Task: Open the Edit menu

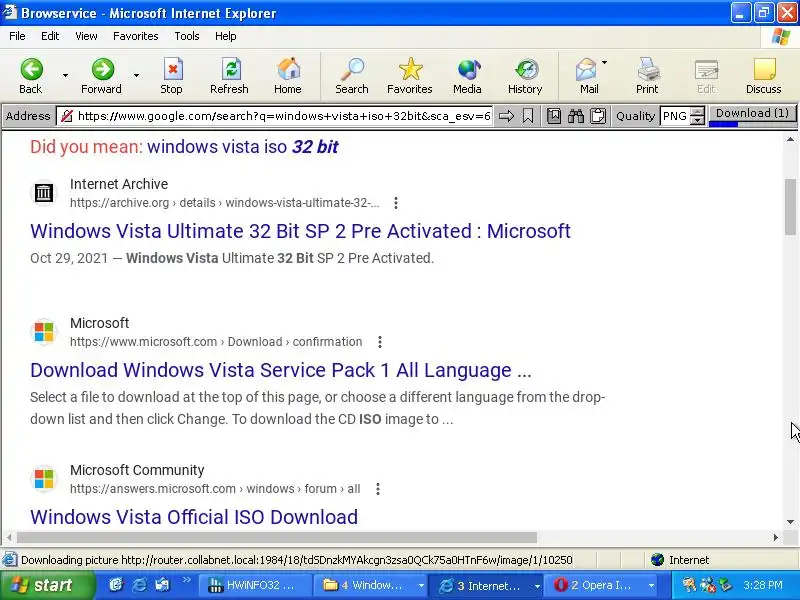Action: point(50,36)
